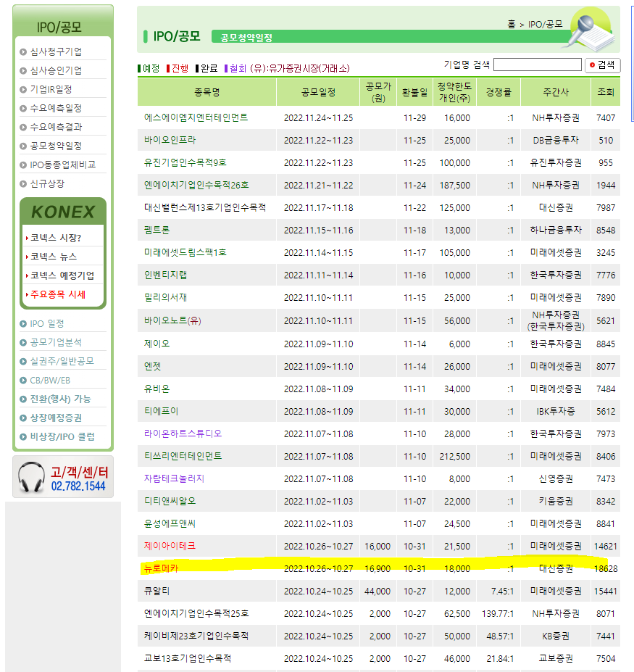The width and height of the screenshot is (634, 672).
Task: Open 에스에이엠지엔터테인먼트 company link
Action: pyautogui.click(x=196, y=117)
